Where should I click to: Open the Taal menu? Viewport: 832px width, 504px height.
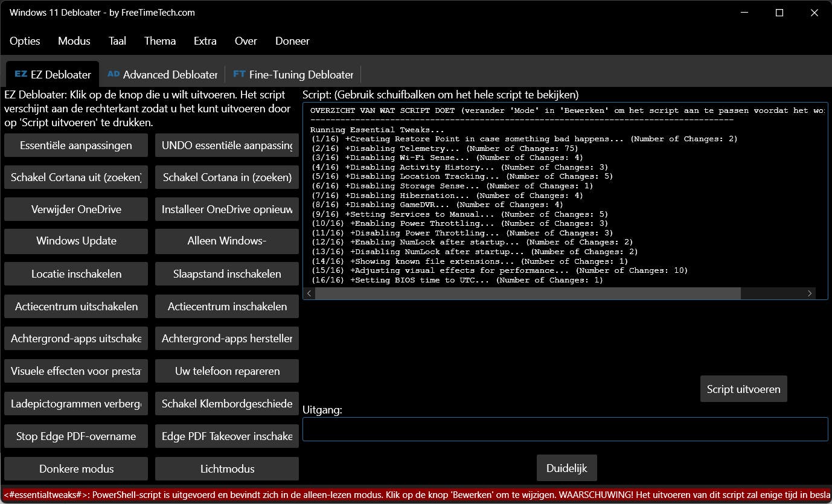pyautogui.click(x=117, y=41)
